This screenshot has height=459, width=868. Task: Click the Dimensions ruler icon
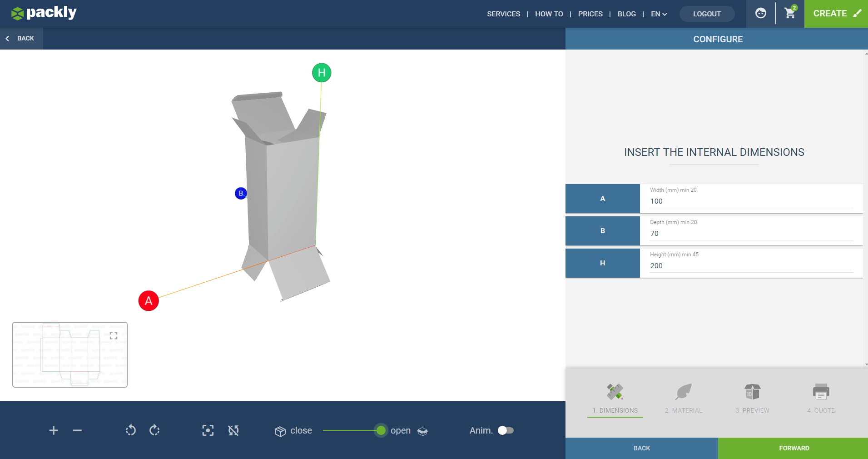pos(615,391)
